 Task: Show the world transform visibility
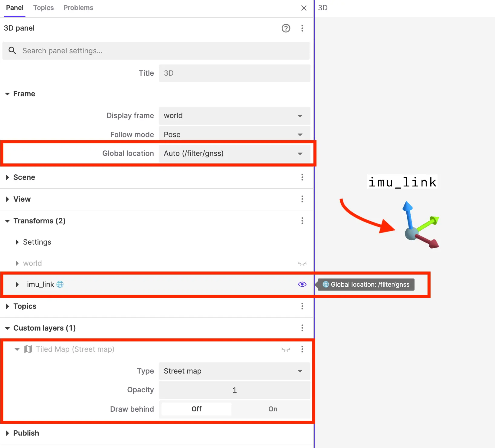point(302,263)
